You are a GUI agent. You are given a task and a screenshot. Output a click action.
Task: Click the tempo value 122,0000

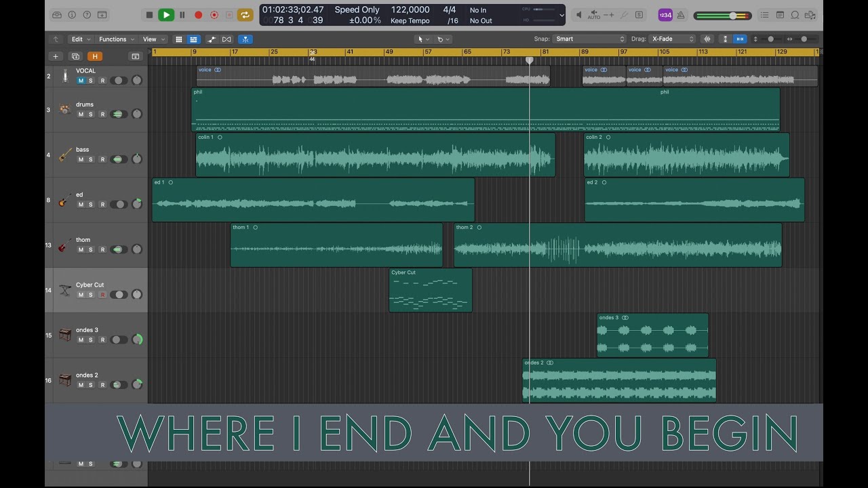(x=410, y=10)
